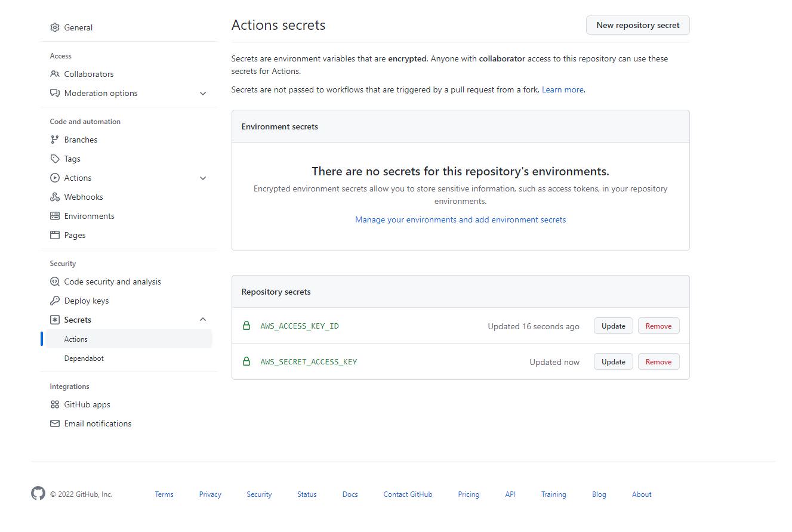The image size is (792, 532).
Task: Select Actions under the Secrets section
Action: 76,339
